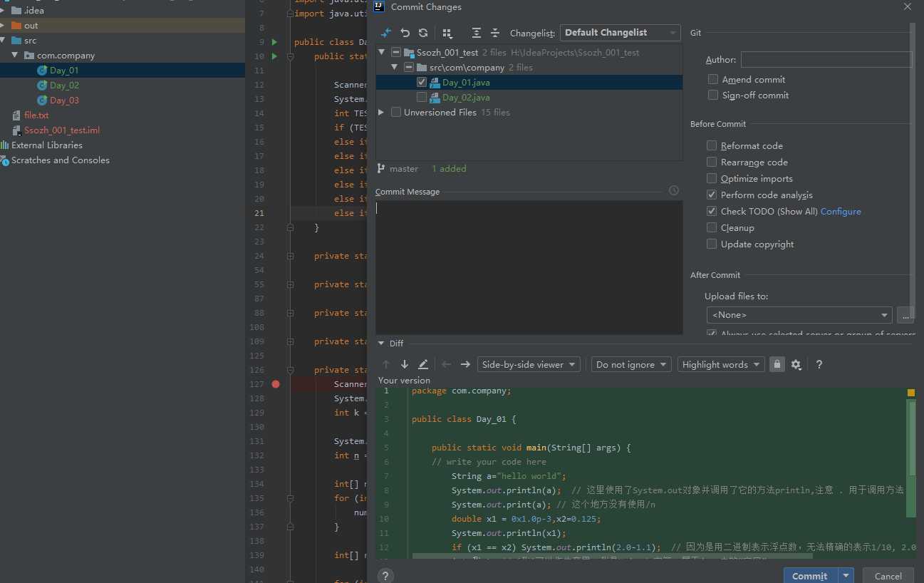Enable Rearrange code option
Screen dimensions: 924x583
(712, 162)
